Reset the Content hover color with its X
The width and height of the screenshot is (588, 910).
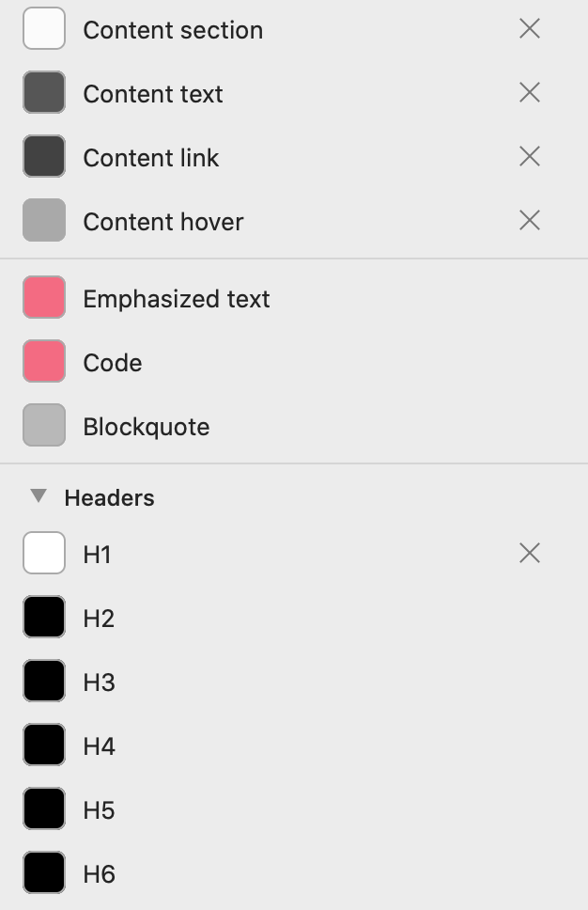click(530, 220)
